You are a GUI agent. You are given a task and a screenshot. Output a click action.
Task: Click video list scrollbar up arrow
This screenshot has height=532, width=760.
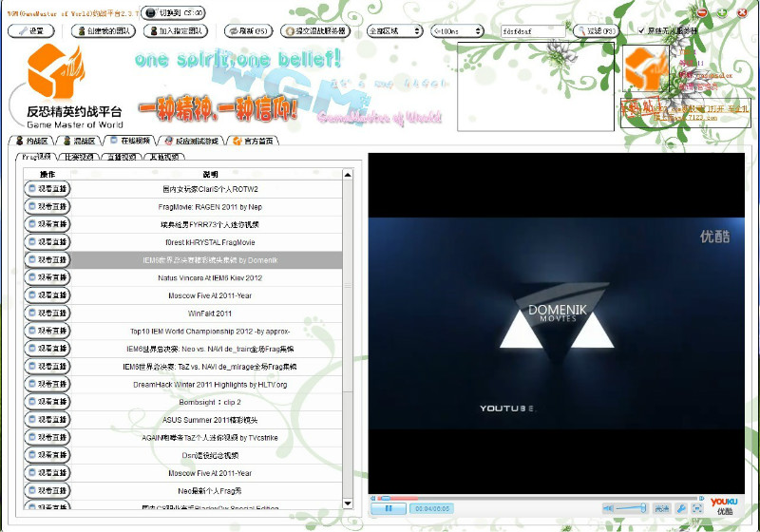tap(348, 175)
